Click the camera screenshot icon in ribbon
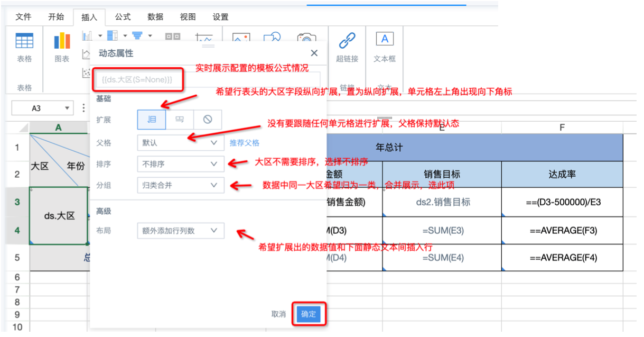 (306, 39)
